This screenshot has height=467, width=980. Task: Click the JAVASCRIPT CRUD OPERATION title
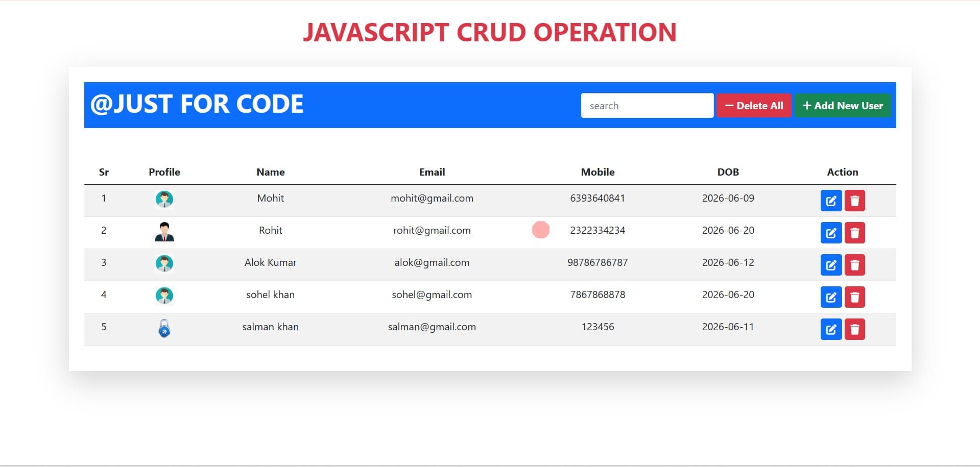click(490, 32)
